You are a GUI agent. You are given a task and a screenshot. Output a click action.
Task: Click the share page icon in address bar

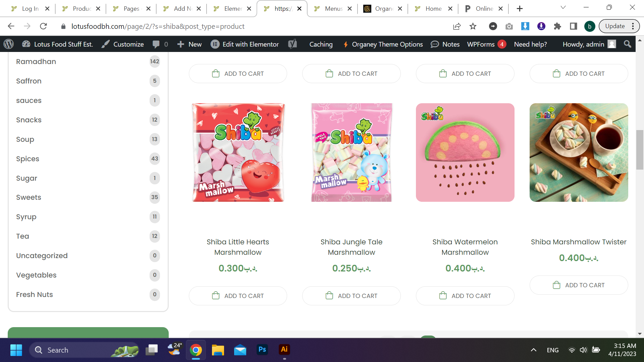pyautogui.click(x=457, y=26)
